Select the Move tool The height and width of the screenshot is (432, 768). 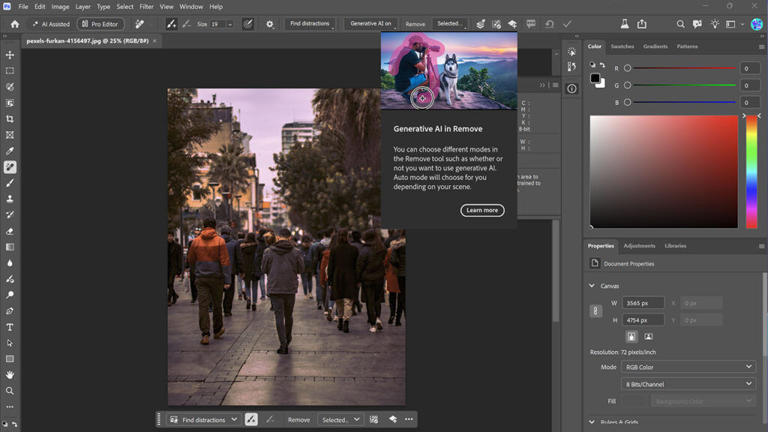[x=10, y=55]
